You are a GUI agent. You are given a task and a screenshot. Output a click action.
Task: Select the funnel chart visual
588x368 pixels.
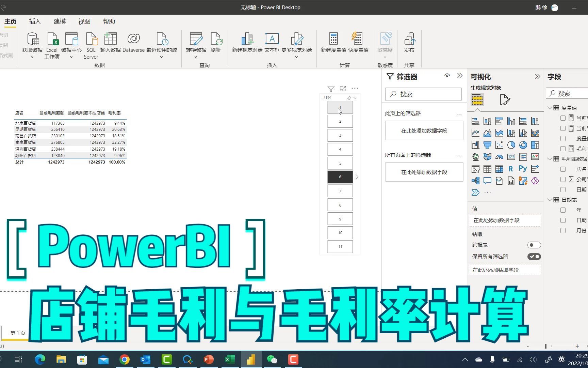(487, 145)
